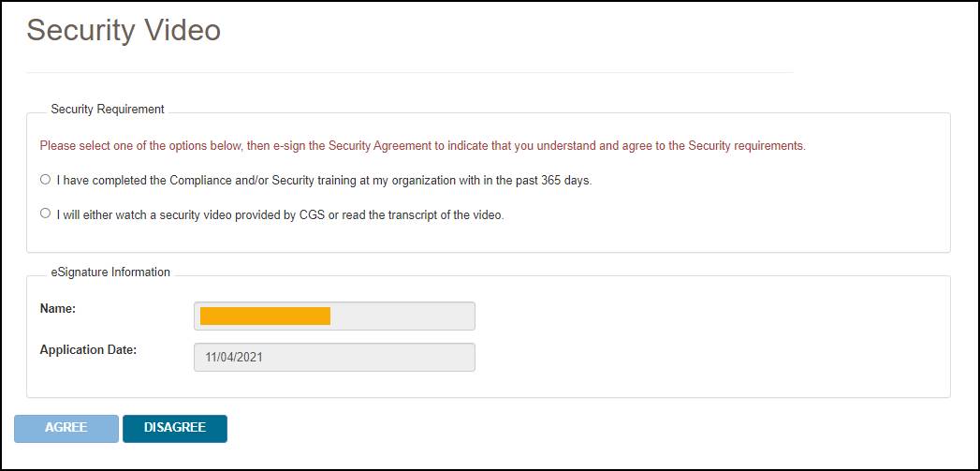The height and width of the screenshot is (471, 980).
Task: Click the words "365 days" in first option
Action: pyautogui.click(x=567, y=180)
